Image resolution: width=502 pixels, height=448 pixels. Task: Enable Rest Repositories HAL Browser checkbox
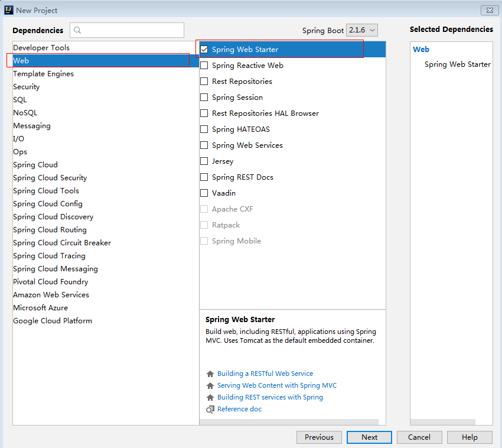(204, 113)
